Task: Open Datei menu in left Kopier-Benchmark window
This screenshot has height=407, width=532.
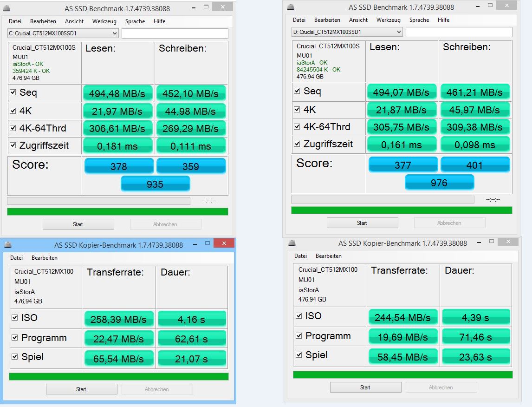Action: point(16,258)
